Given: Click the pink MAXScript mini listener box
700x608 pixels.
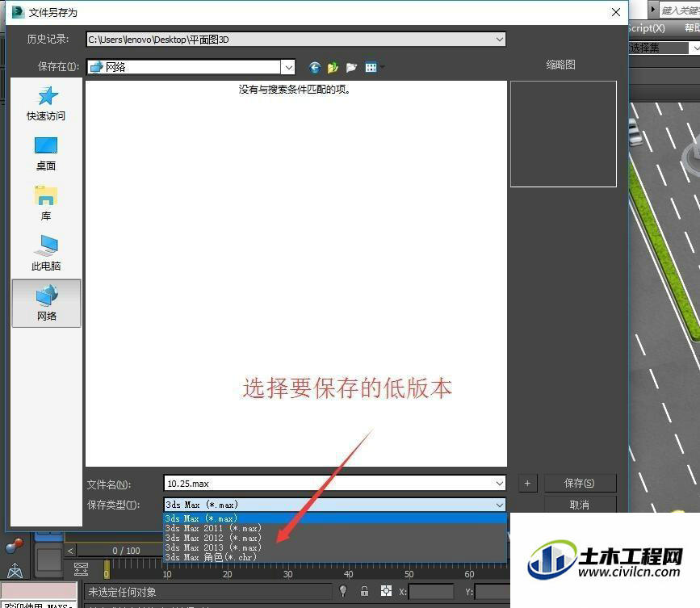Looking at the screenshot, I should tap(39, 590).
